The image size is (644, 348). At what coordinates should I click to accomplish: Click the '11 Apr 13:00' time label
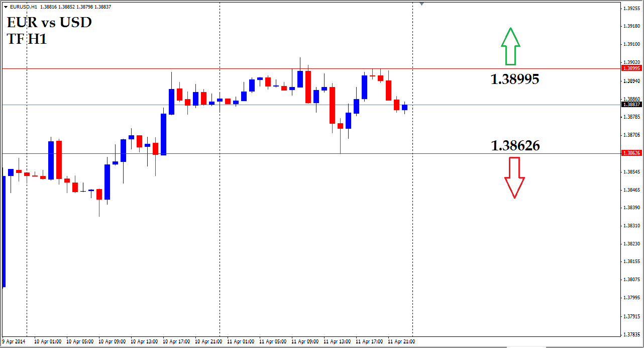coord(337,341)
